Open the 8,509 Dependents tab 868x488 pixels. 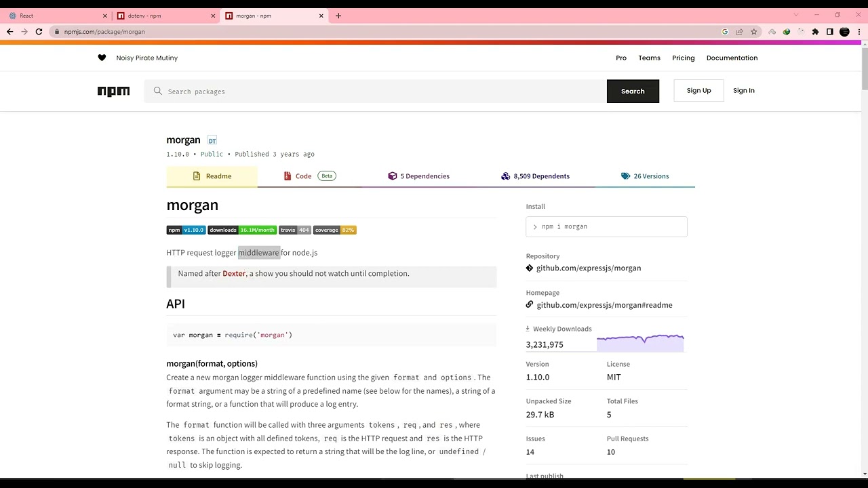(x=535, y=176)
